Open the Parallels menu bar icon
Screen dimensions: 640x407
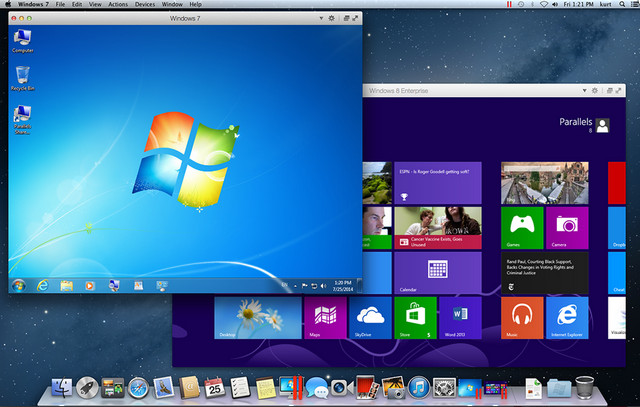pos(509,4)
